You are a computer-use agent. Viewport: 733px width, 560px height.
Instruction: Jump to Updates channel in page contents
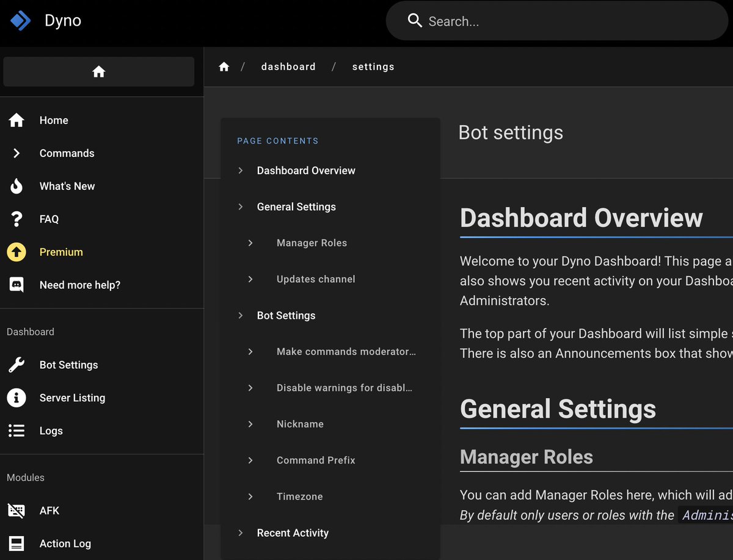(x=316, y=279)
